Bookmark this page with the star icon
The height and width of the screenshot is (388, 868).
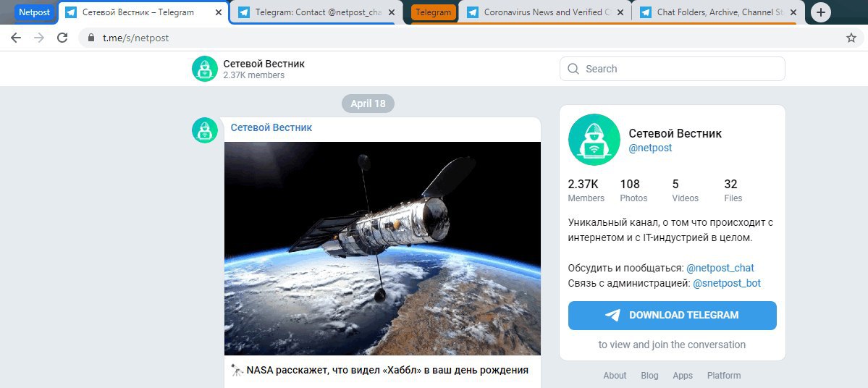[851, 38]
